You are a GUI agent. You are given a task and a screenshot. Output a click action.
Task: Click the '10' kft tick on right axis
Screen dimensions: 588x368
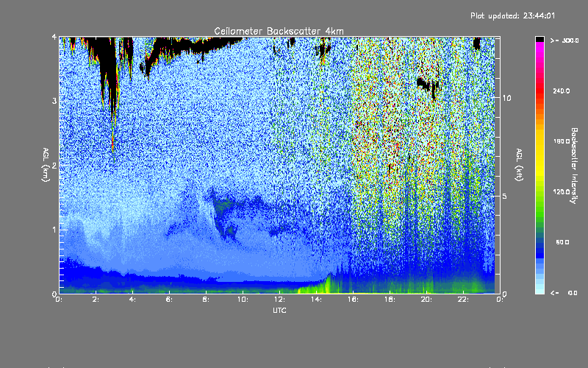[506, 98]
